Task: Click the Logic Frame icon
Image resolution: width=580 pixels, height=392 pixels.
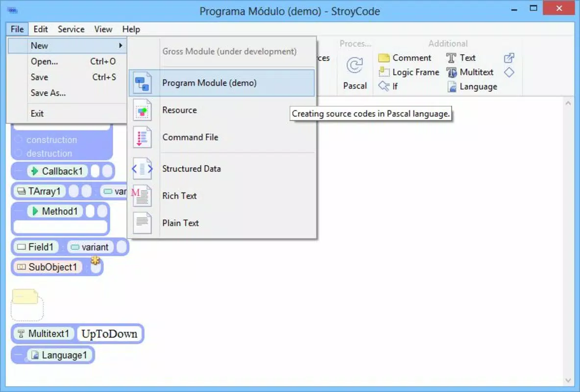Action: pos(384,72)
